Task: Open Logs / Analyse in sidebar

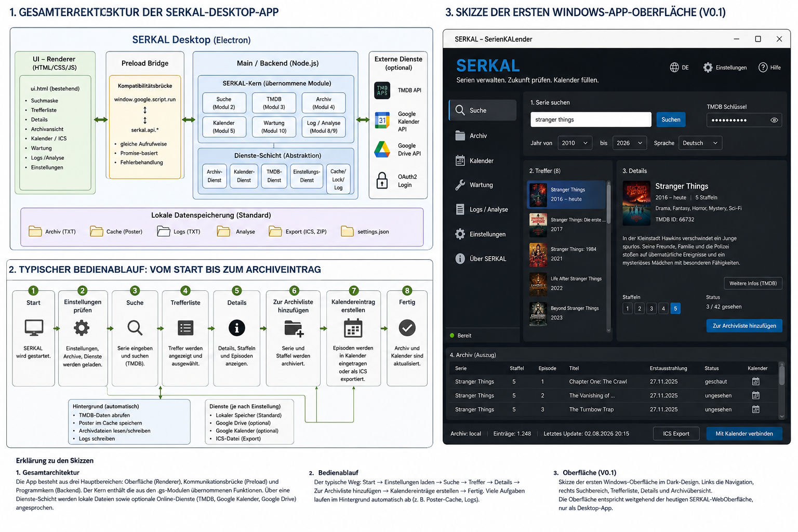Action: click(483, 209)
